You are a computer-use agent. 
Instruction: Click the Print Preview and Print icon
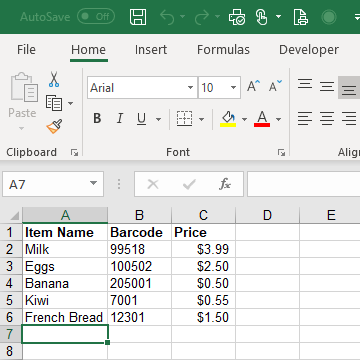coord(237,17)
